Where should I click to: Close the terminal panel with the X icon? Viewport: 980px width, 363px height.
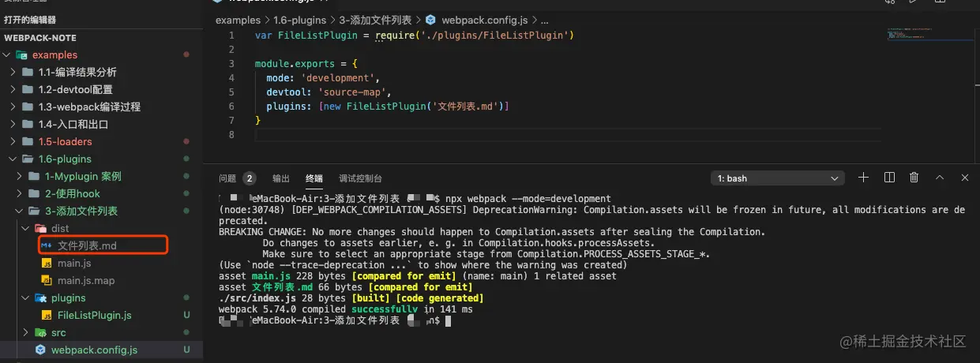[x=964, y=178]
